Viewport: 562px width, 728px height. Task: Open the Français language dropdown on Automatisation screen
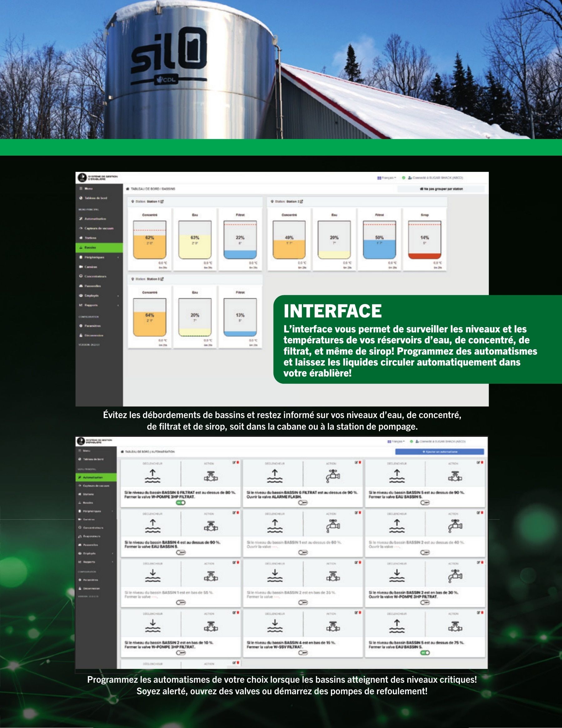pyautogui.click(x=396, y=441)
